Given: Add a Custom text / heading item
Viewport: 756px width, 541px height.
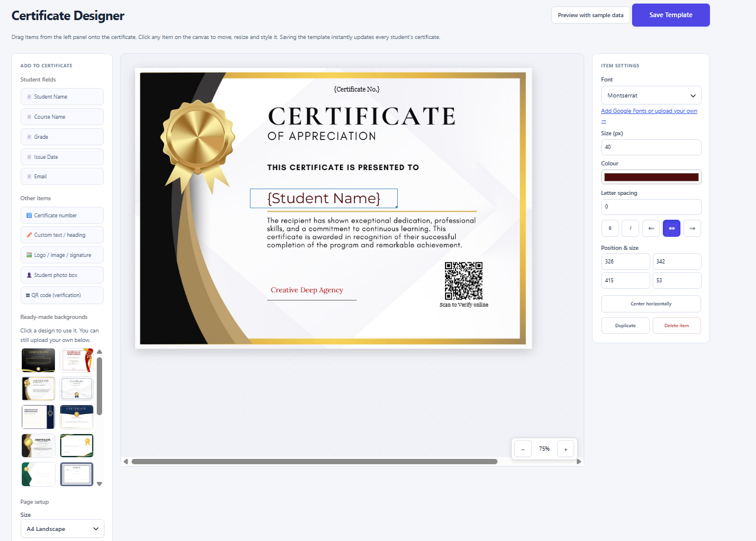Looking at the screenshot, I should pos(62,235).
